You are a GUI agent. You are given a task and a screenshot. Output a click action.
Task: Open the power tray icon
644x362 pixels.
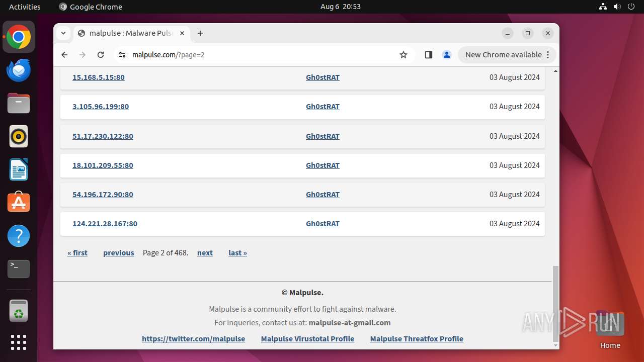point(631,7)
